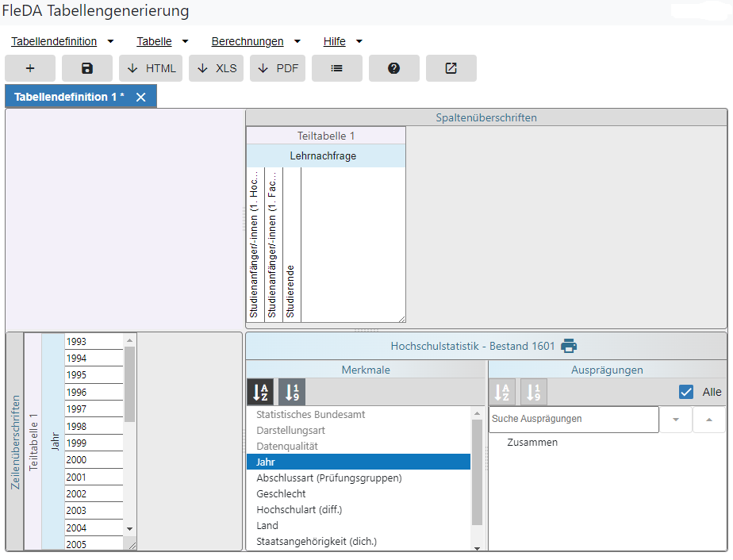Screen dimensions: 733x560
Task: Open the list view icon in toolbar
Action: [336, 68]
